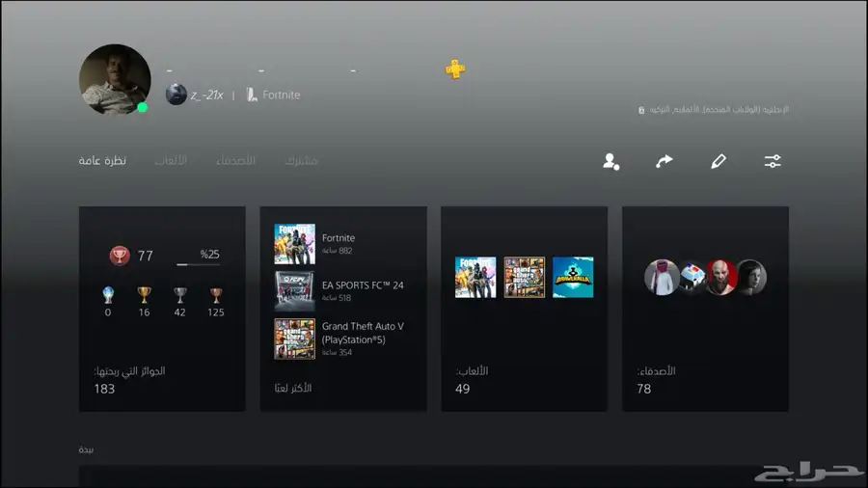
Task: Click the earned trophies total 183
Action: (104, 389)
